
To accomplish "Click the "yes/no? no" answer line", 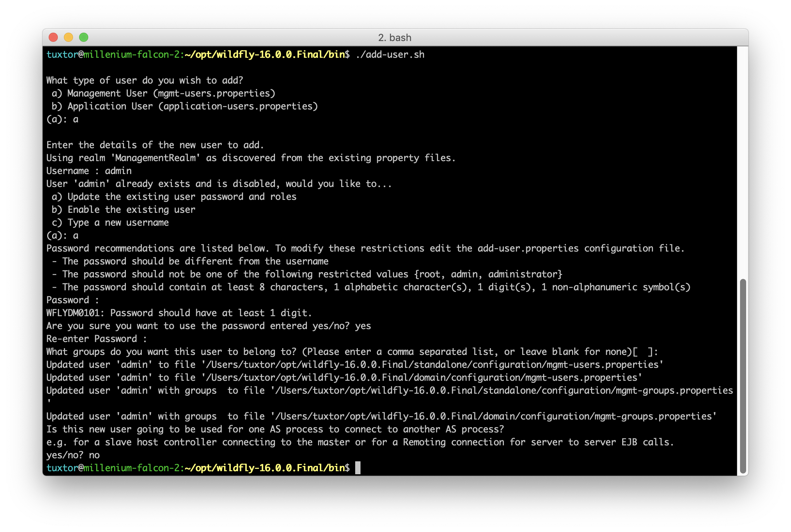I will pos(73,455).
